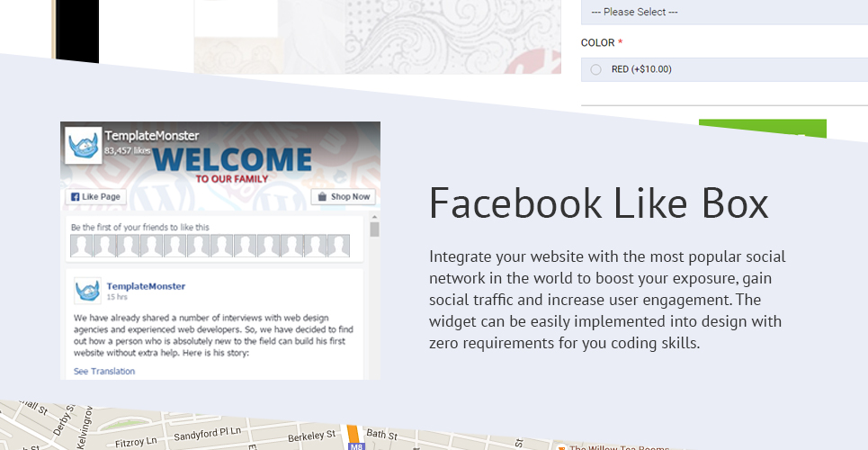Screen dimensions: 868x450
Task: Click the Like Page button
Action: click(95, 197)
